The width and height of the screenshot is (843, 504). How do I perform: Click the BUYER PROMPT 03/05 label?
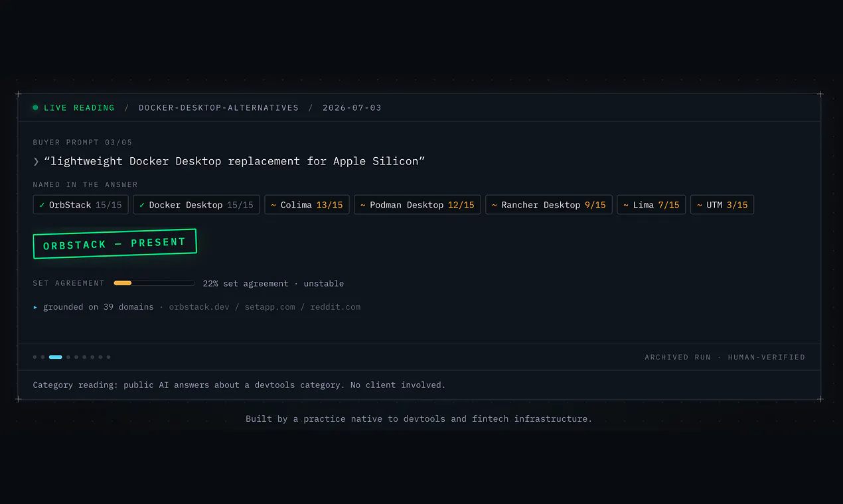(82, 142)
